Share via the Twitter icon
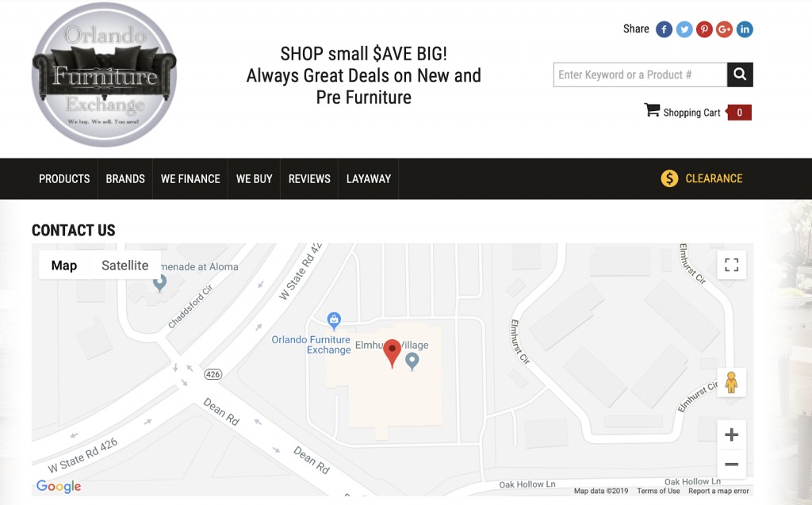 click(684, 29)
